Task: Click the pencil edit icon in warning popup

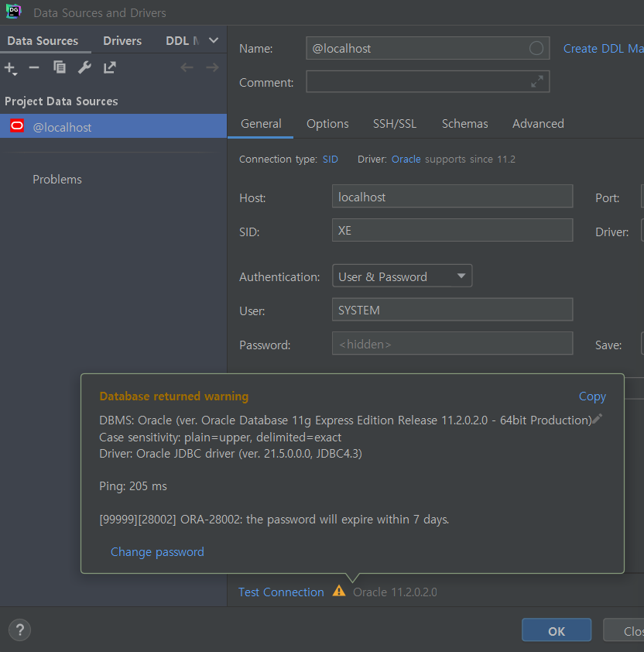Action: pyautogui.click(x=598, y=419)
